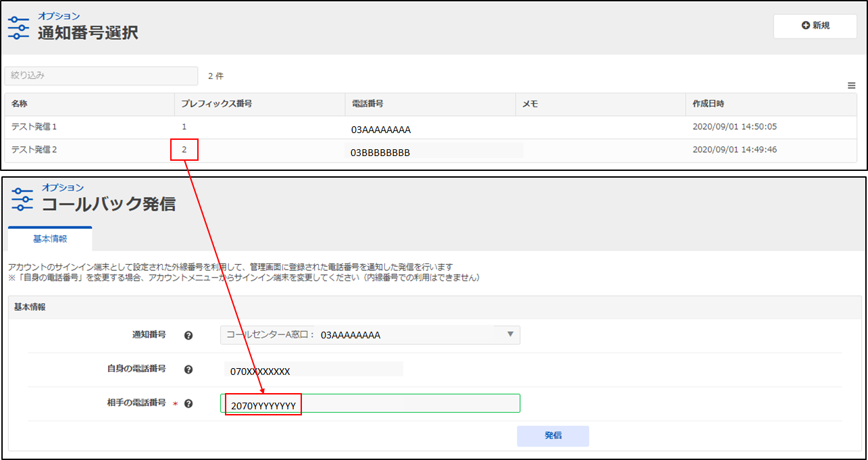Sort by 名称 column header
This screenshot has height=460, width=868.
pyautogui.click(x=89, y=104)
